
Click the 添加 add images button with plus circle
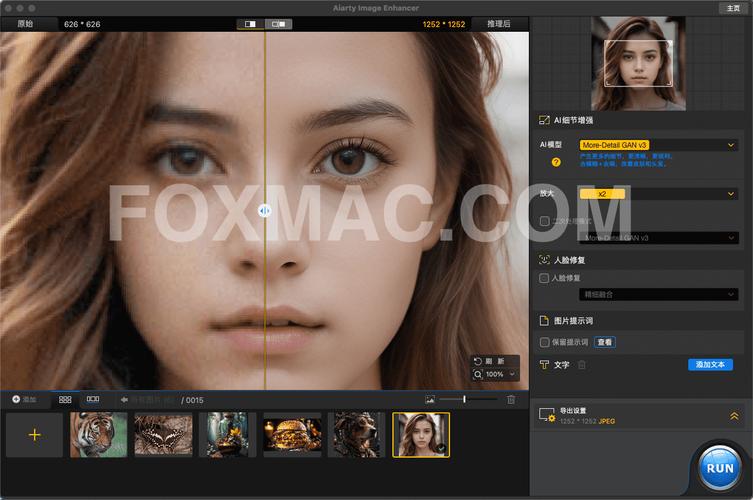coord(24,399)
